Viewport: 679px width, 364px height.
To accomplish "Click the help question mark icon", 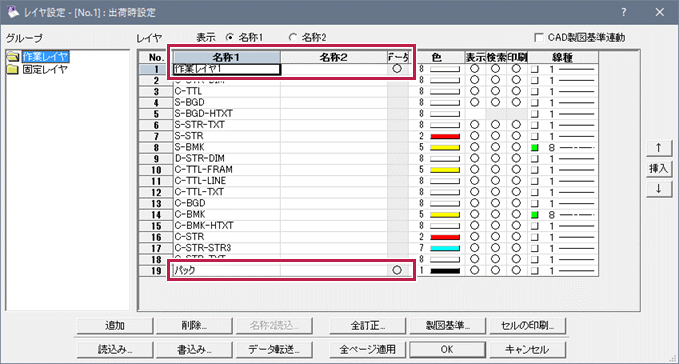I will pos(624,12).
